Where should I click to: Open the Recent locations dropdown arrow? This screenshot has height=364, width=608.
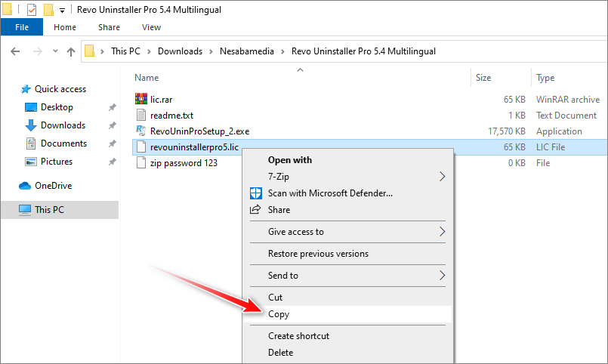pos(55,51)
